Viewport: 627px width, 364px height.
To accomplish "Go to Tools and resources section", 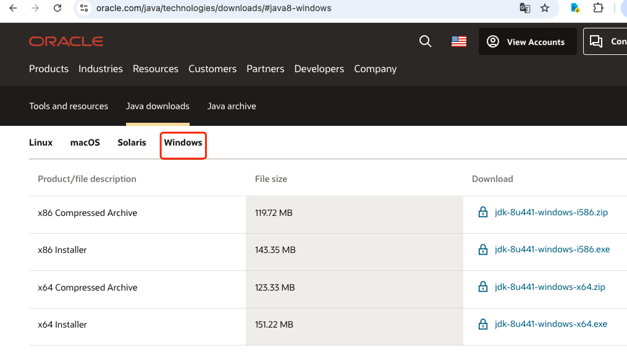I will [x=69, y=106].
